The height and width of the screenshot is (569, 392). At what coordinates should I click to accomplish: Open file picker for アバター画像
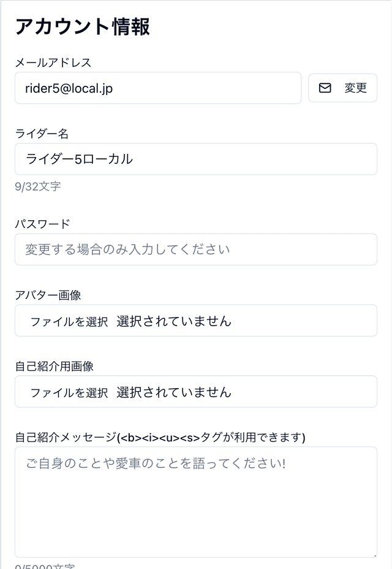click(x=65, y=320)
